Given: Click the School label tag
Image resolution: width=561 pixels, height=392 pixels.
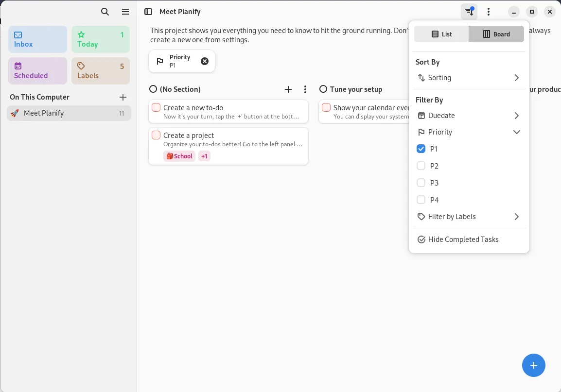Looking at the screenshot, I should [x=179, y=156].
